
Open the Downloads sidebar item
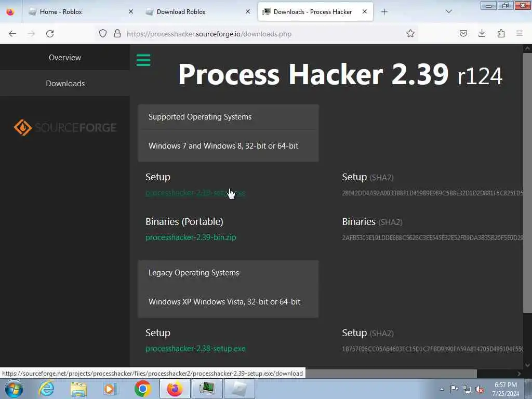coord(65,84)
